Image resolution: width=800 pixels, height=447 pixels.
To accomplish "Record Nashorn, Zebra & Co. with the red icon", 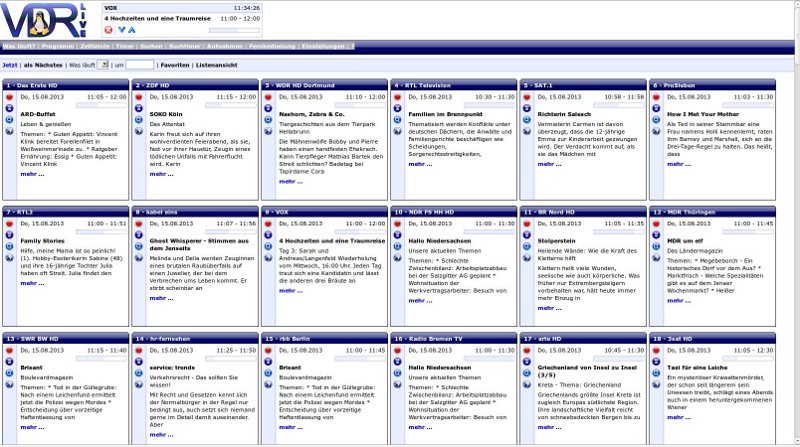I will coord(268,97).
